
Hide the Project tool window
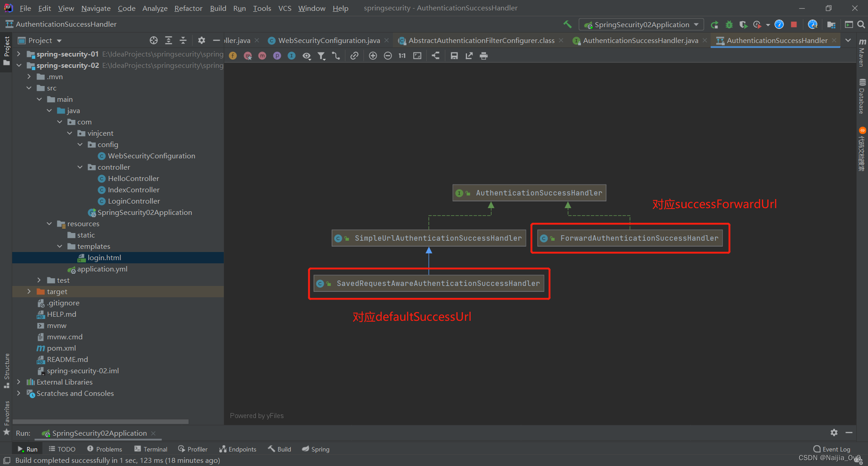[x=216, y=40]
